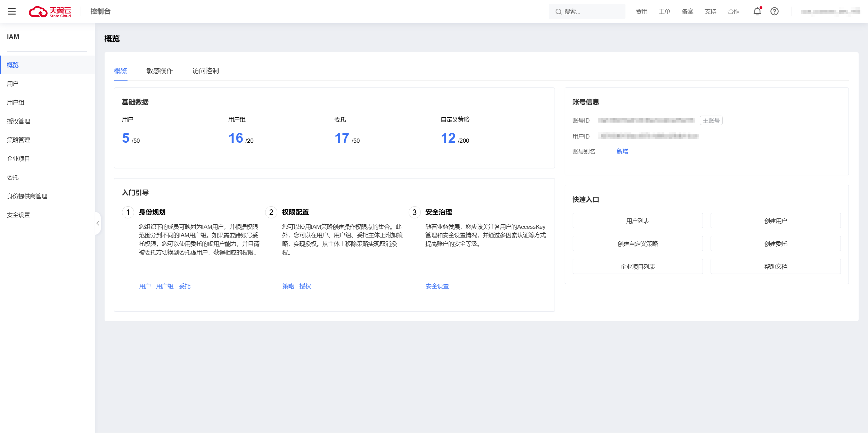Switch to the 访问控制 tab
This screenshot has height=433, width=868.
tap(205, 71)
